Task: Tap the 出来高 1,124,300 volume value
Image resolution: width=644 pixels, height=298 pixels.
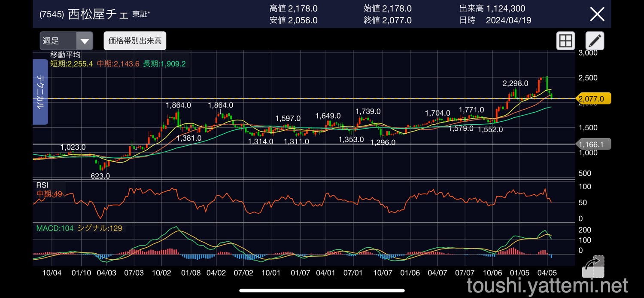Action: [x=492, y=9]
